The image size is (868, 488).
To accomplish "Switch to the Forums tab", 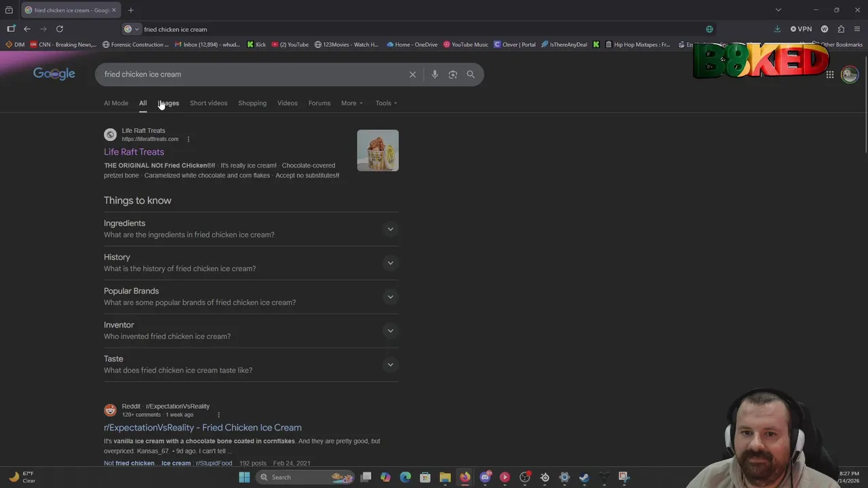I will tap(319, 103).
